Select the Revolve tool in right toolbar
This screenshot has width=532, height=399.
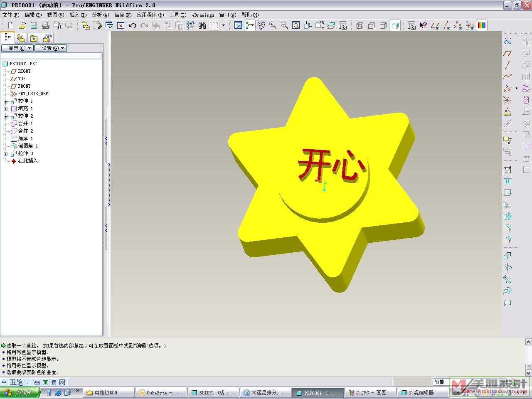(507, 268)
